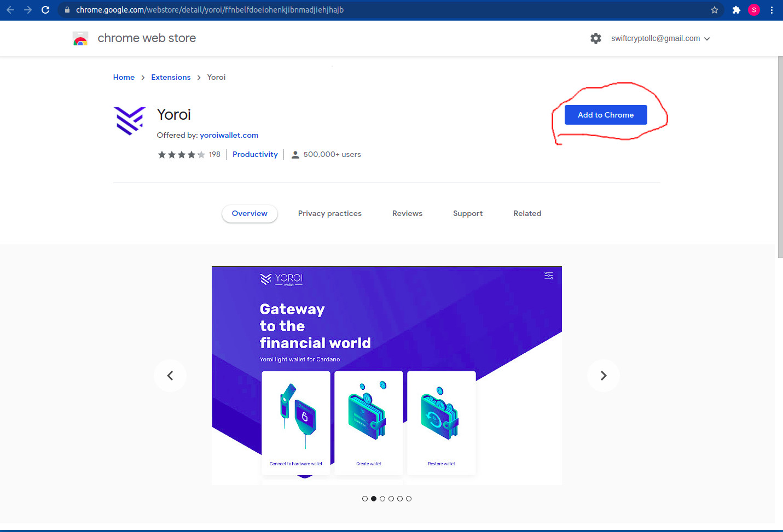Click the Yoroi gateway screenshot image
The height and width of the screenshot is (532, 783).
pos(387,376)
